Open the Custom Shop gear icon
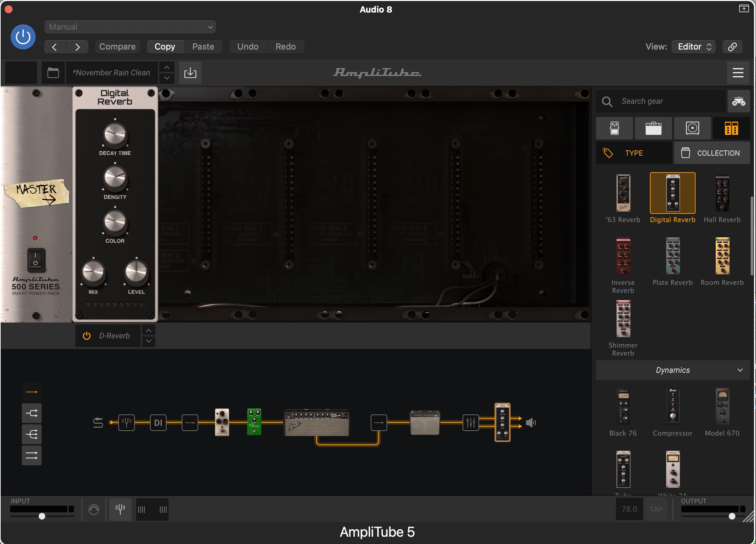756x544 pixels. coord(738,101)
